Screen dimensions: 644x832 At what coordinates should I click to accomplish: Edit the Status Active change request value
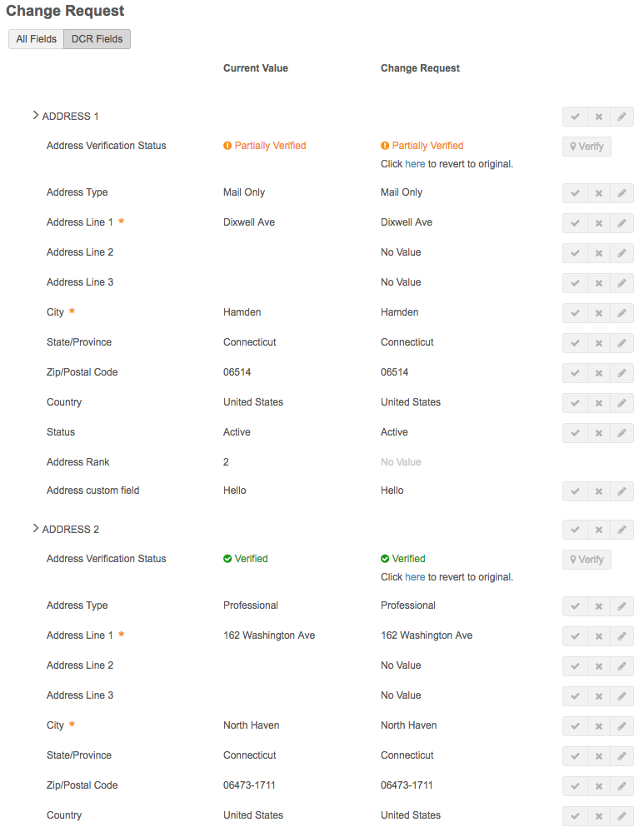[622, 433]
